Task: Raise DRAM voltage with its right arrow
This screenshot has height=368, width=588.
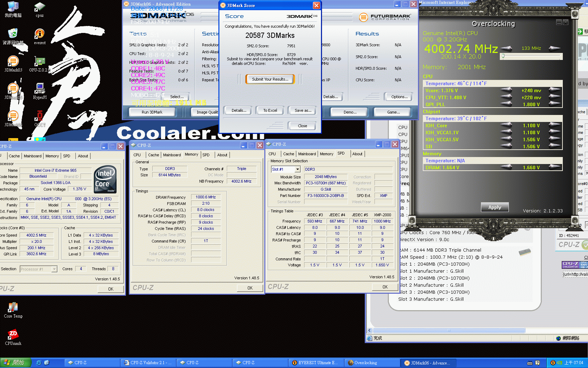Action: (x=554, y=167)
